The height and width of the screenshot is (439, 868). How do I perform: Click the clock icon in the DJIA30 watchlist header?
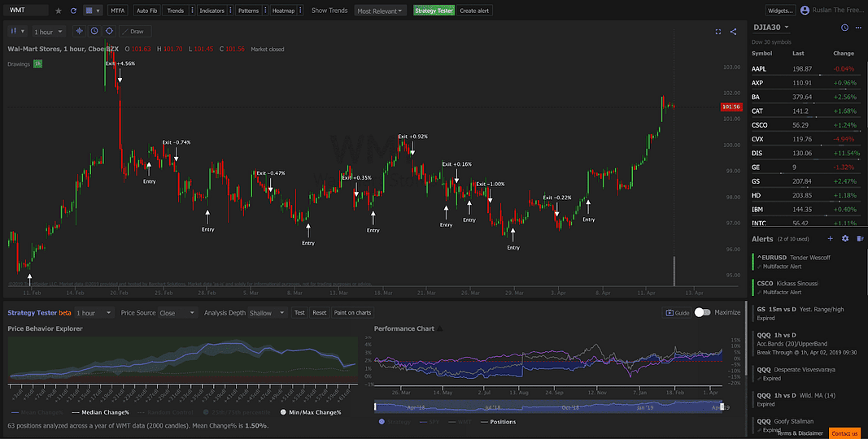point(844,28)
